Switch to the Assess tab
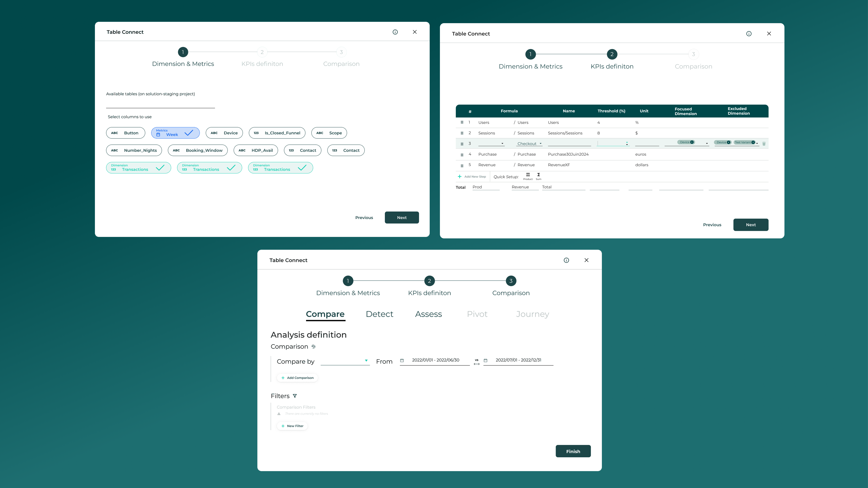868x488 pixels. [x=428, y=314]
